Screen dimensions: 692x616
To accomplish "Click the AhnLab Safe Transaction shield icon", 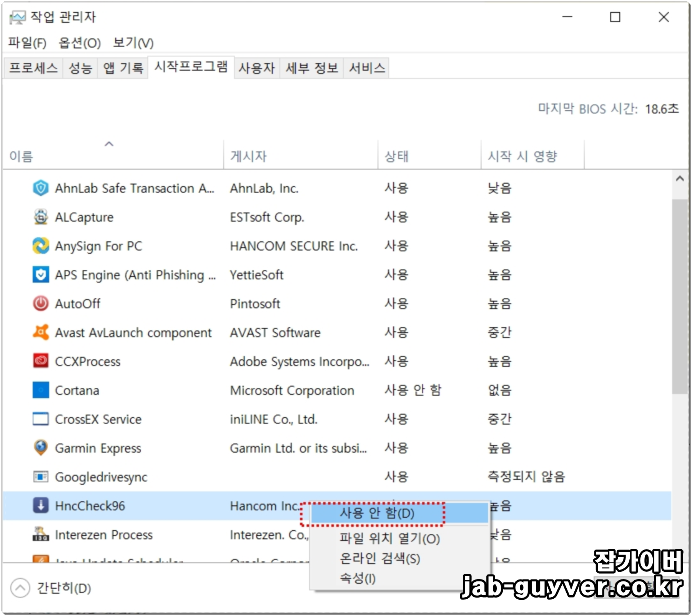I will (41, 188).
